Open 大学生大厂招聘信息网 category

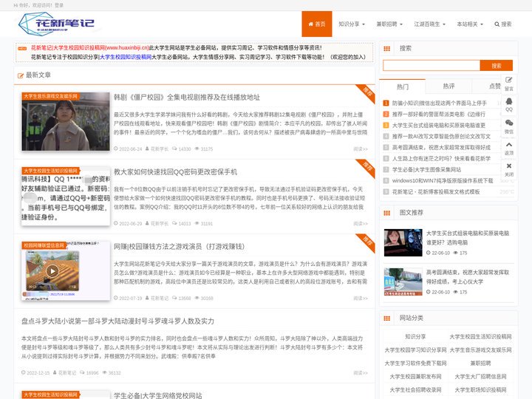[x=480, y=377]
